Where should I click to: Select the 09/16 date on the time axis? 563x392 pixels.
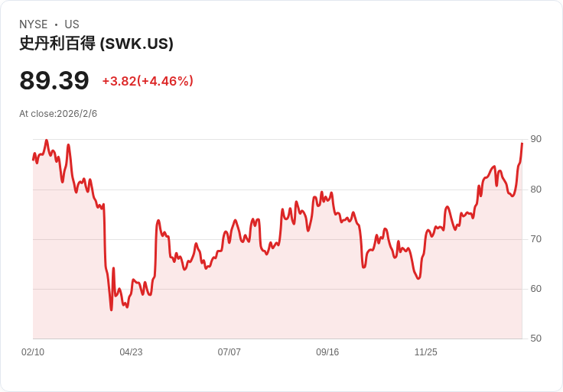coord(327,352)
